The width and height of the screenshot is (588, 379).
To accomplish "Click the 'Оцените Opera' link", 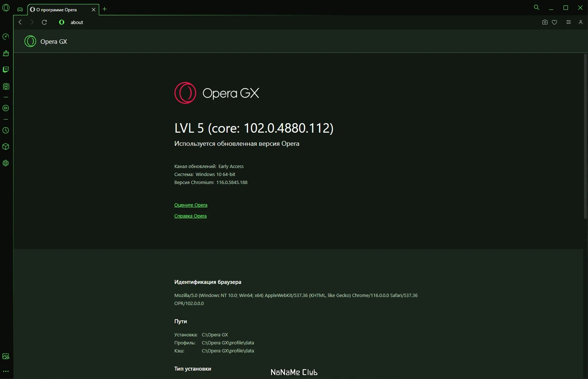I will [191, 205].
